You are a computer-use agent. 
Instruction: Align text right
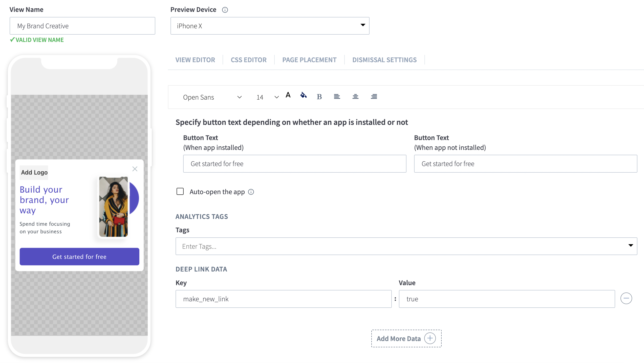coord(374,97)
